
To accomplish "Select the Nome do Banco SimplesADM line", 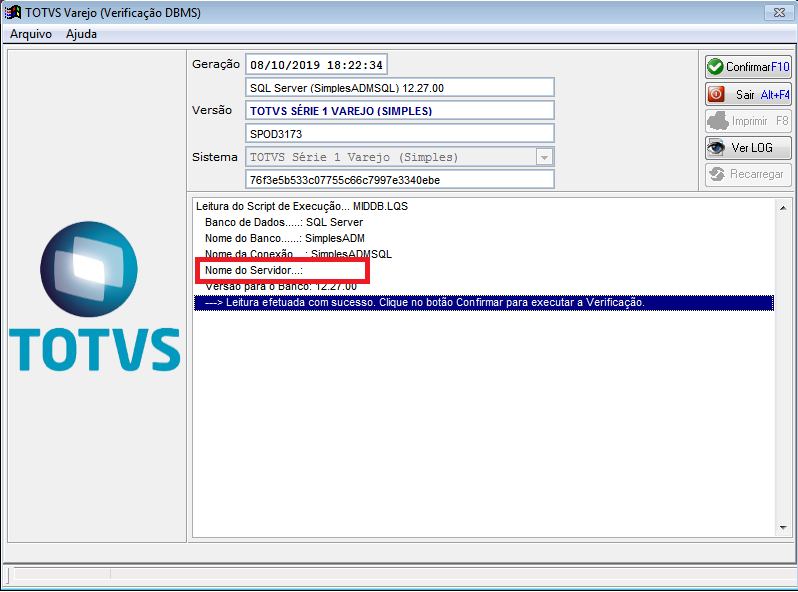I will (x=483, y=238).
